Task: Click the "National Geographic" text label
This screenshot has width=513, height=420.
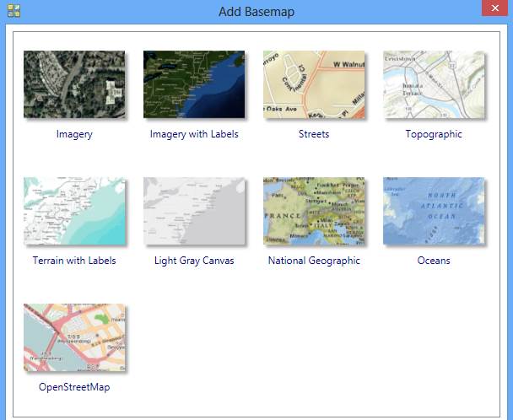Action: (x=314, y=261)
